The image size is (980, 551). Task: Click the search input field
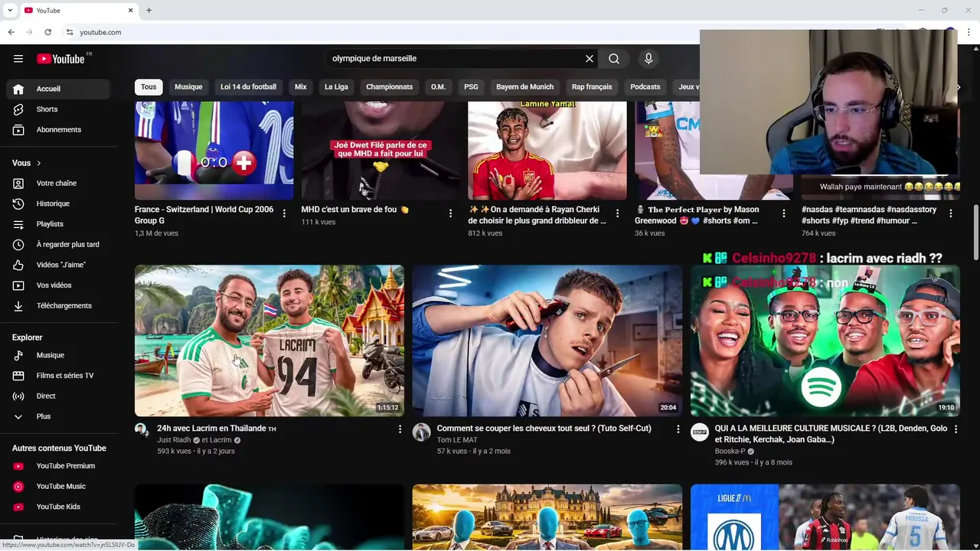click(x=456, y=59)
